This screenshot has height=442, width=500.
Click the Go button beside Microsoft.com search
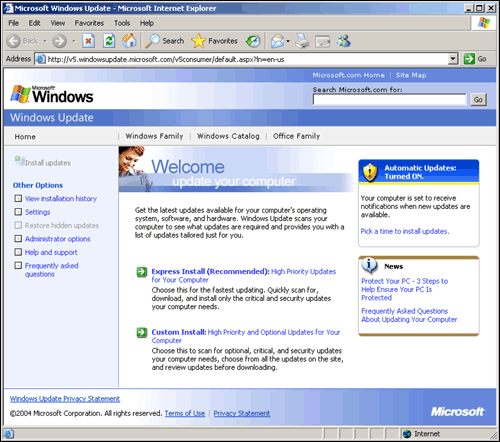coord(478,99)
